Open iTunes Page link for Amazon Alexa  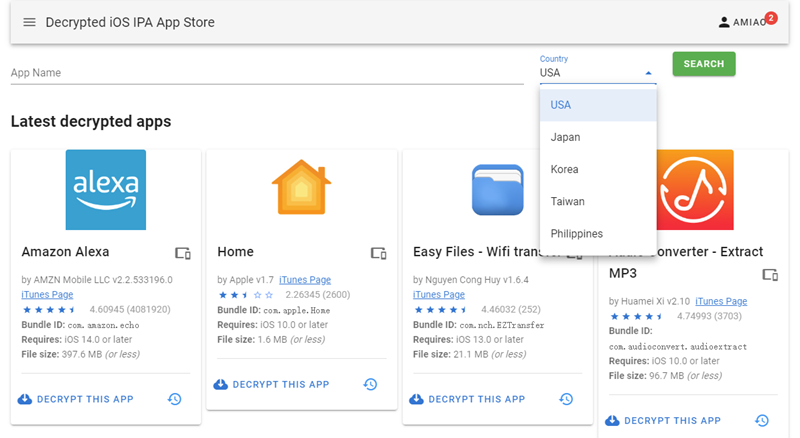[47, 295]
